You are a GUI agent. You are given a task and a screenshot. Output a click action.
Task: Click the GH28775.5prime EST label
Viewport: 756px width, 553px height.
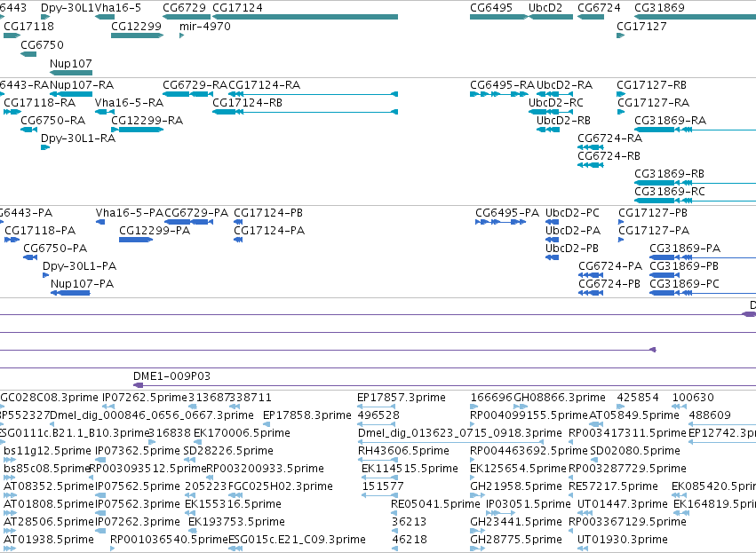(x=516, y=540)
